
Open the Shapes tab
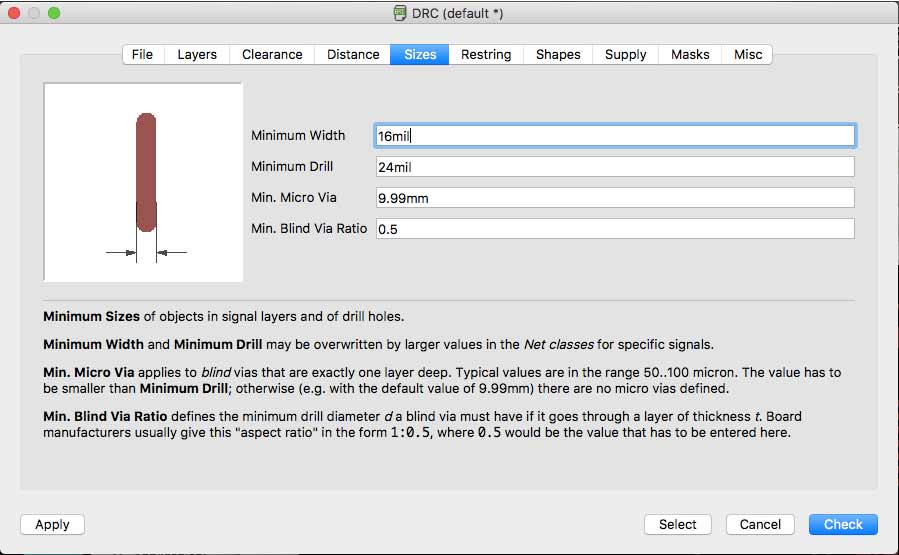coord(558,54)
